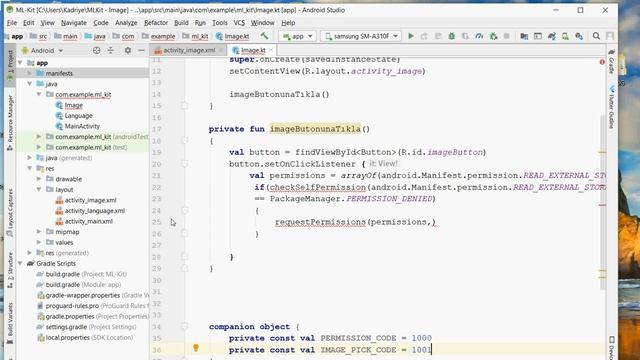
Task: Open the SDK Manager icon in the toolbar
Action: pos(579,36)
